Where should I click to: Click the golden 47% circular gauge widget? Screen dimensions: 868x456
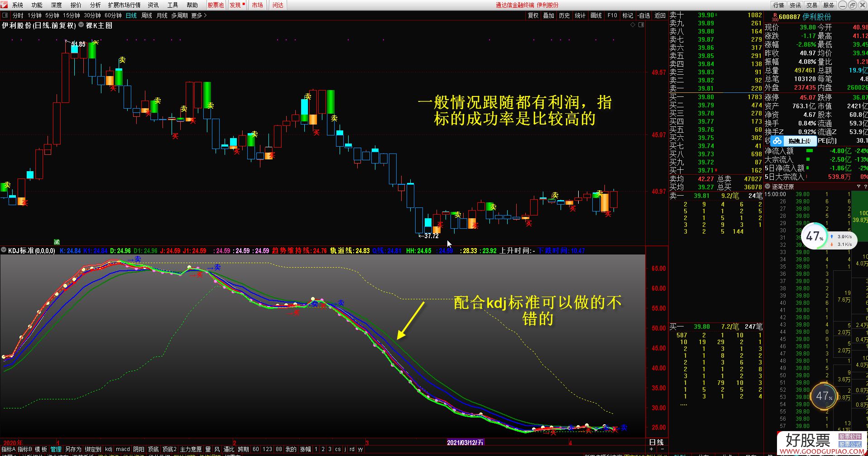coord(823,396)
